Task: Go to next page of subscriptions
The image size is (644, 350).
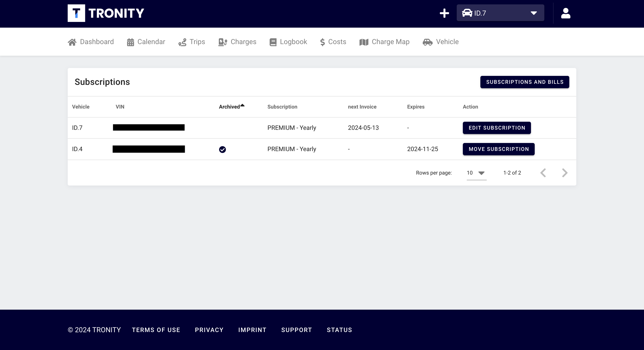Action: (564, 173)
